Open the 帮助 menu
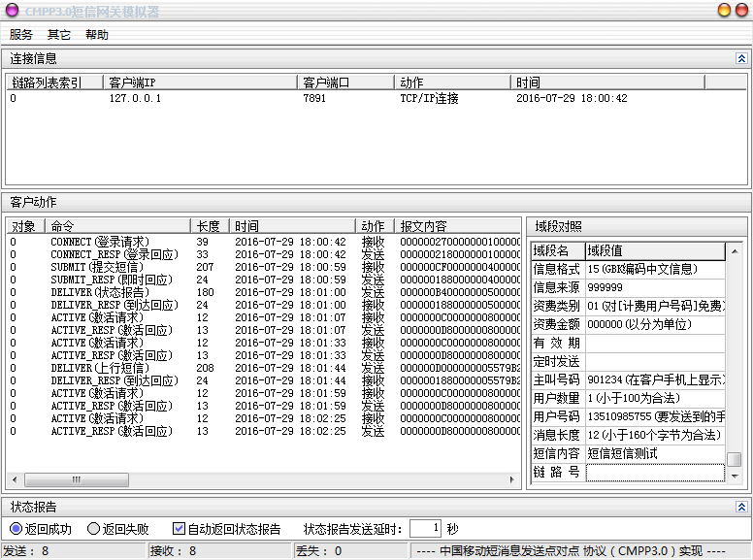Image resolution: width=753 pixels, height=560 pixels. (97, 35)
